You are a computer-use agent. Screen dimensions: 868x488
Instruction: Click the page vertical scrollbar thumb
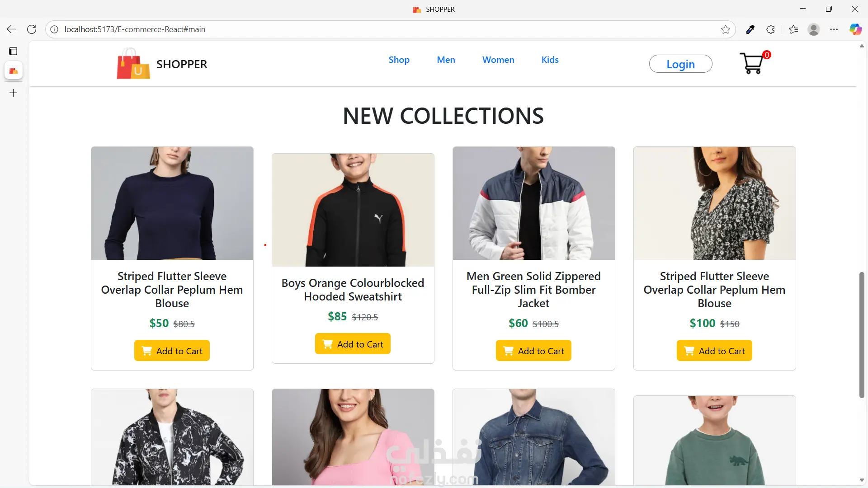[862, 334]
